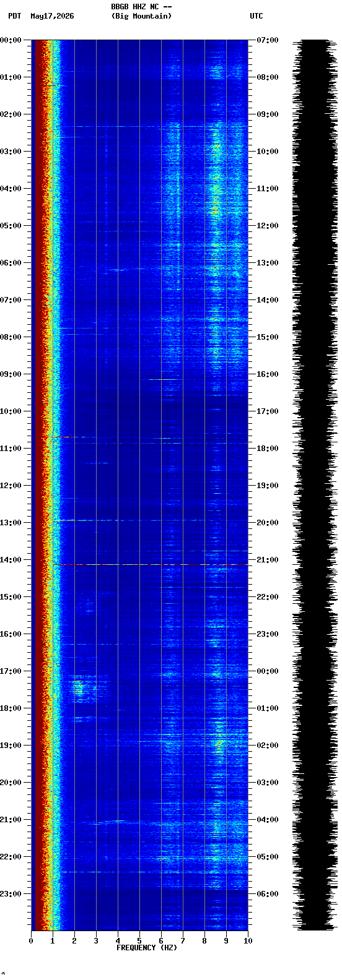Click the frequency axis tick '5'
Screen dimensions: 342x980
pos(139,941)
